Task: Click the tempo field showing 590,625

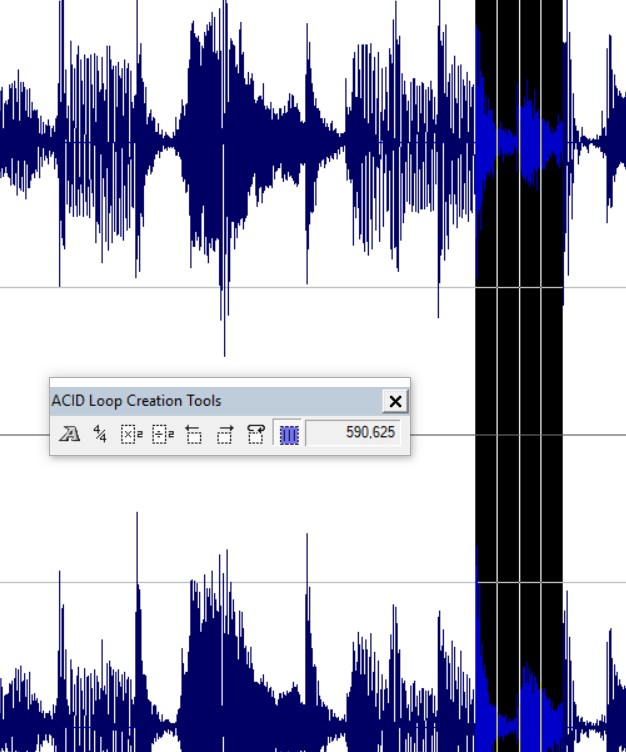Action: click(x=352, y=434)
